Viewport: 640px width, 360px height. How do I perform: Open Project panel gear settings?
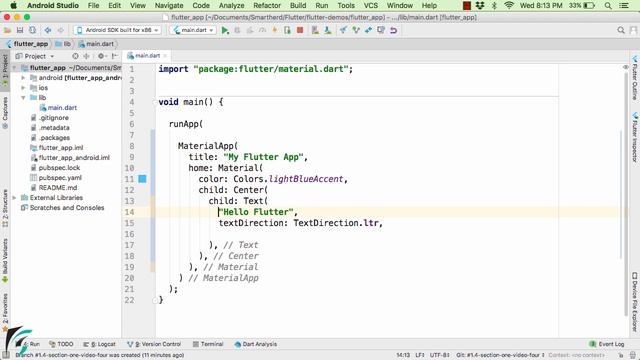tap(101, 56)
